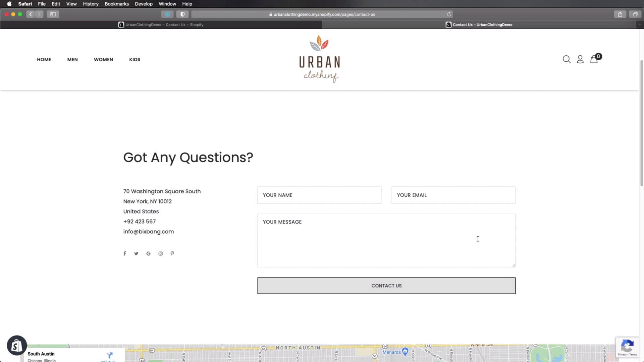Open the search magnifier icon
The height and width of the screenshot is (362, 644).
(567, 59)
